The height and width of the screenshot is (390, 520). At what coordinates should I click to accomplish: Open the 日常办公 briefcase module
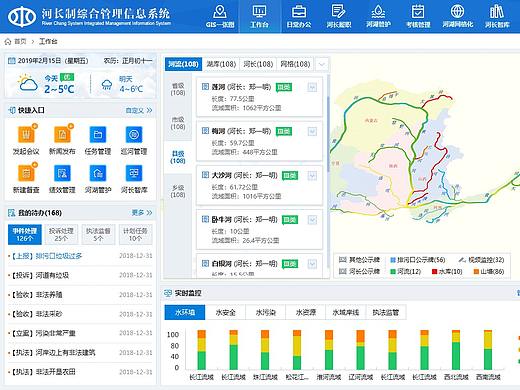299,16
